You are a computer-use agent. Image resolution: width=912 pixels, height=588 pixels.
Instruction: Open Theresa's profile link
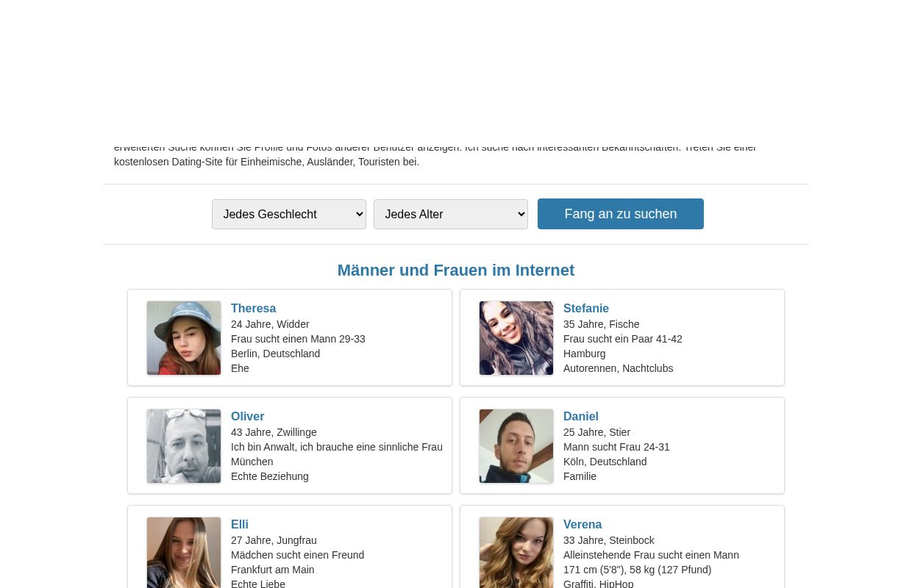click(253, 309)
